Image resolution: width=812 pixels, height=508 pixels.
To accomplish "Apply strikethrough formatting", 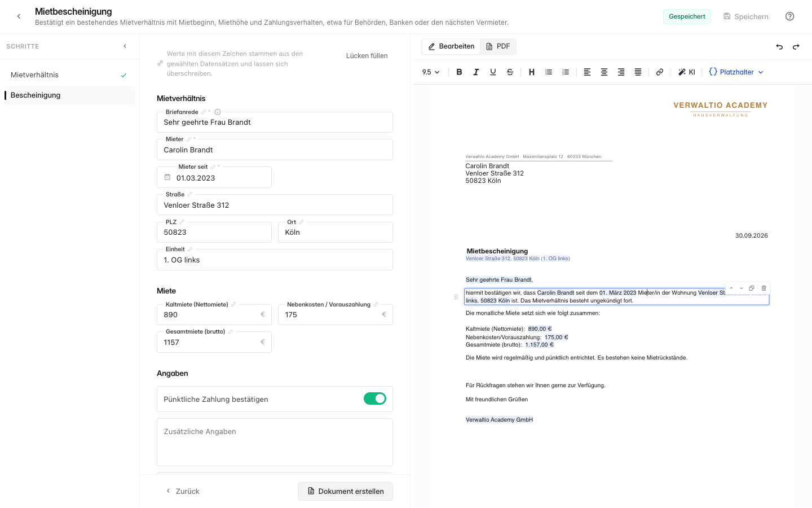I will (x=510, y=72).
